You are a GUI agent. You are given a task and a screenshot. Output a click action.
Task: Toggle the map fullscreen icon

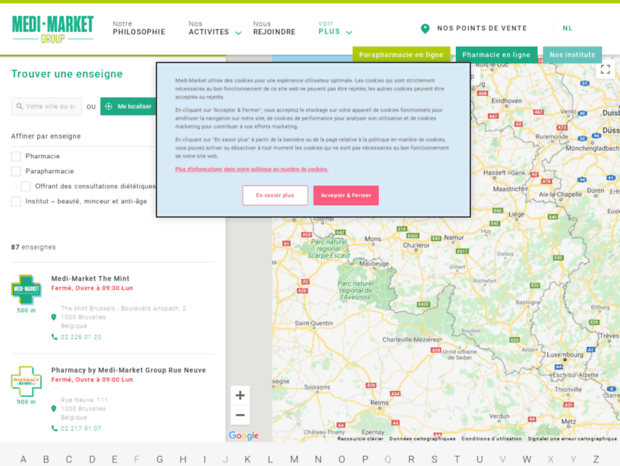pos(605,70)
